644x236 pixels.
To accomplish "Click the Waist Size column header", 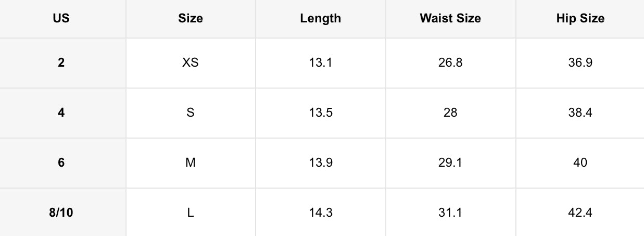I will click(450, 19).
